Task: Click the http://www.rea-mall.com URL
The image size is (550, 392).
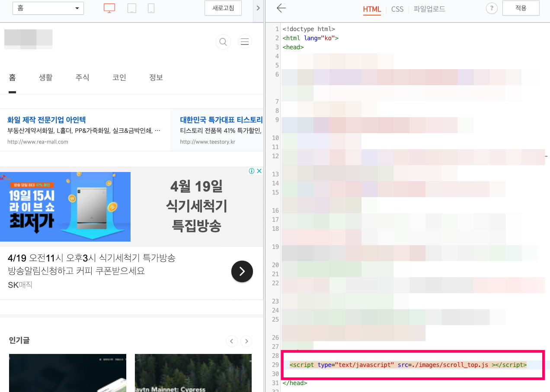Action: click(x=38, y=142)
